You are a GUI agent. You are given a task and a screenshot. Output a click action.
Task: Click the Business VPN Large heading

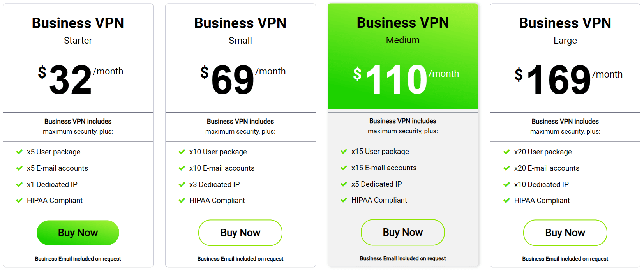(x=565, y=23)
